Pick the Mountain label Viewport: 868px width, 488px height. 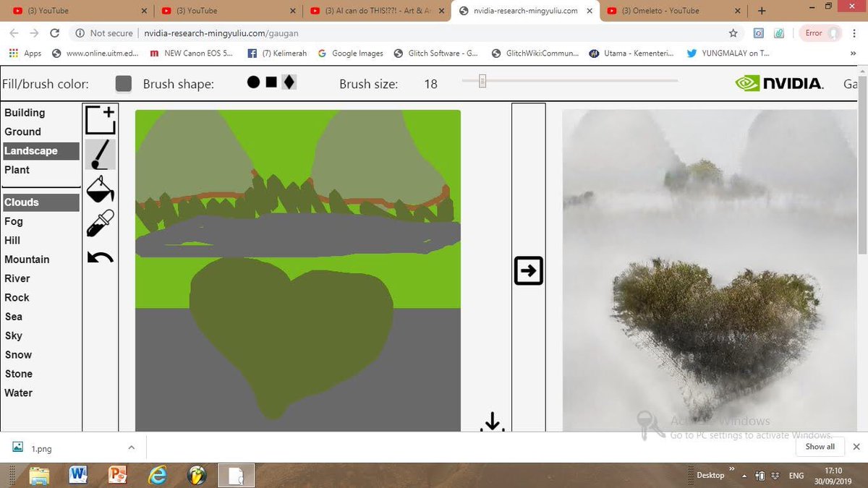27,260
